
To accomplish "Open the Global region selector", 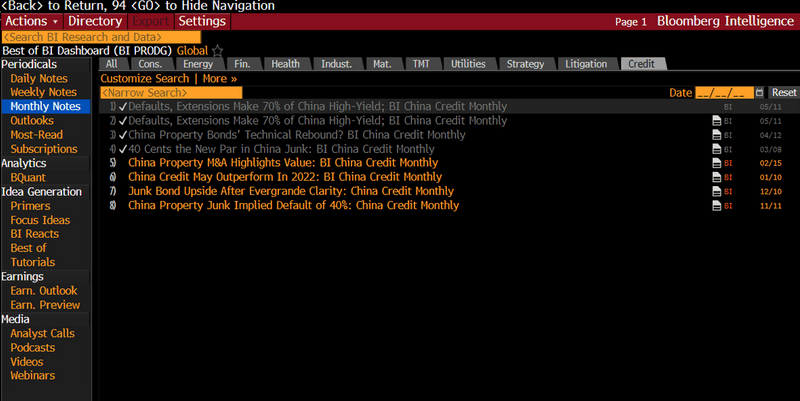I will 192,50.
